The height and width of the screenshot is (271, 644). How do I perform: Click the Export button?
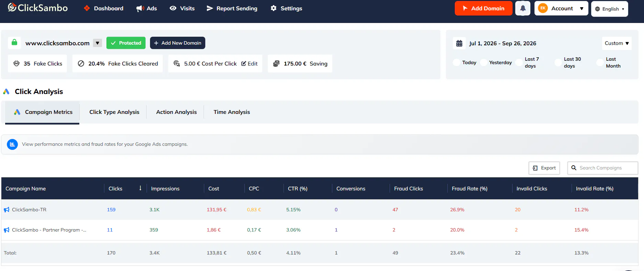(x=544, y=168)
